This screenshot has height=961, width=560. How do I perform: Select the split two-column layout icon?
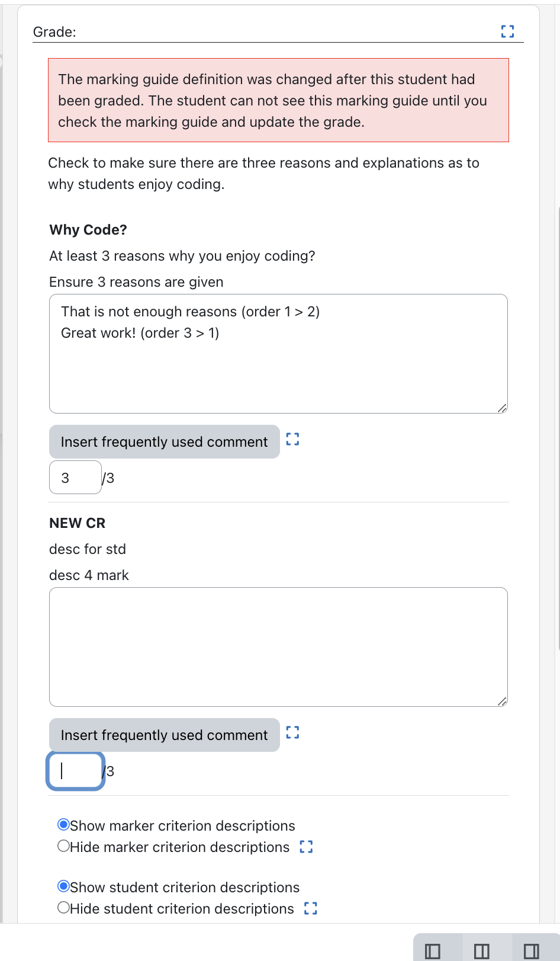482,952
